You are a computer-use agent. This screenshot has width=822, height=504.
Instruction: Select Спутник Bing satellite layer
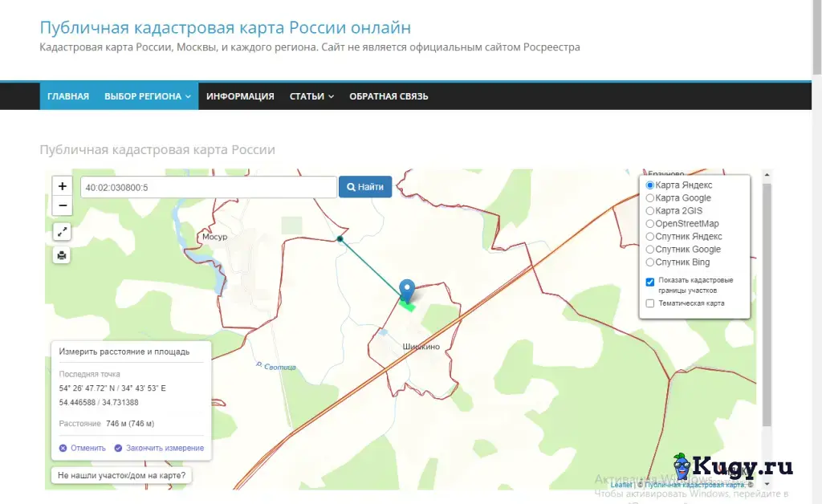pos(650,262)
